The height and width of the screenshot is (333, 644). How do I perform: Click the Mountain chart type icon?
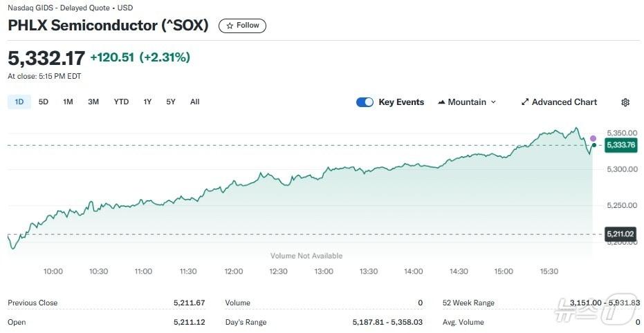(441, 102)
